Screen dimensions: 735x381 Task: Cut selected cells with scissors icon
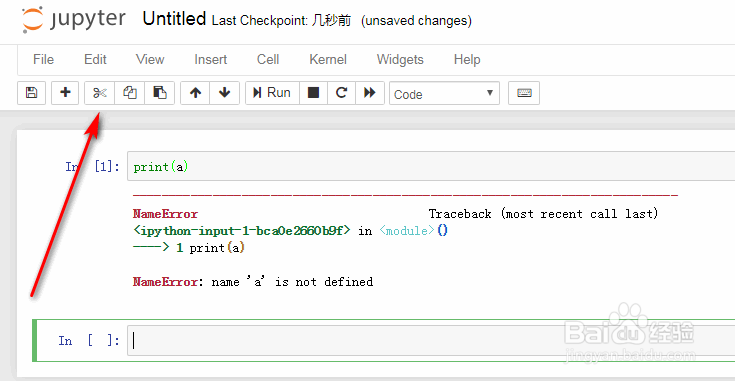point(99,93)
